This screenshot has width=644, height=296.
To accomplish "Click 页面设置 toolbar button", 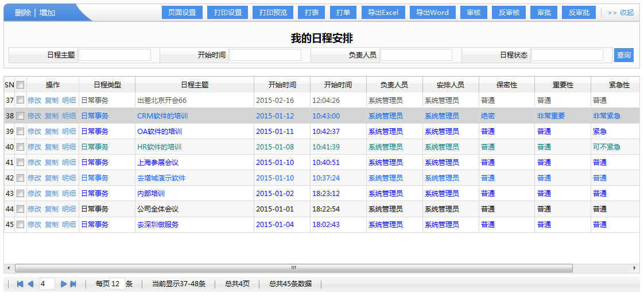I will (182, 13).
